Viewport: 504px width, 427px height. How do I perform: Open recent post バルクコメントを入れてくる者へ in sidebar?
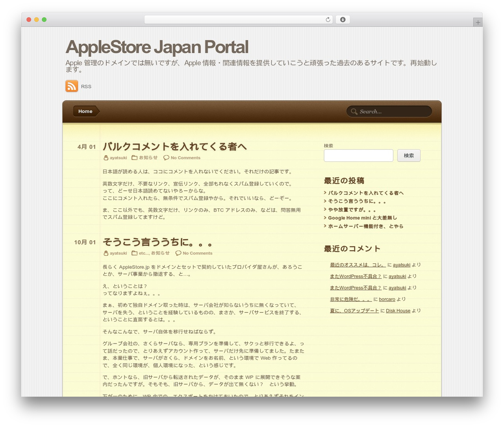[366, 193]
